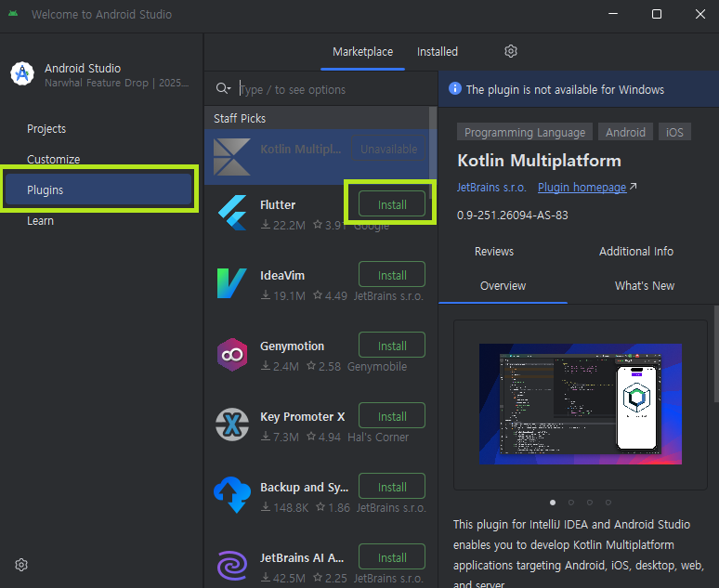The height and width of the screenshot is (588, 719).
Task: Open the settings gear in the sidebar bottom
Action: click(21, 565)
